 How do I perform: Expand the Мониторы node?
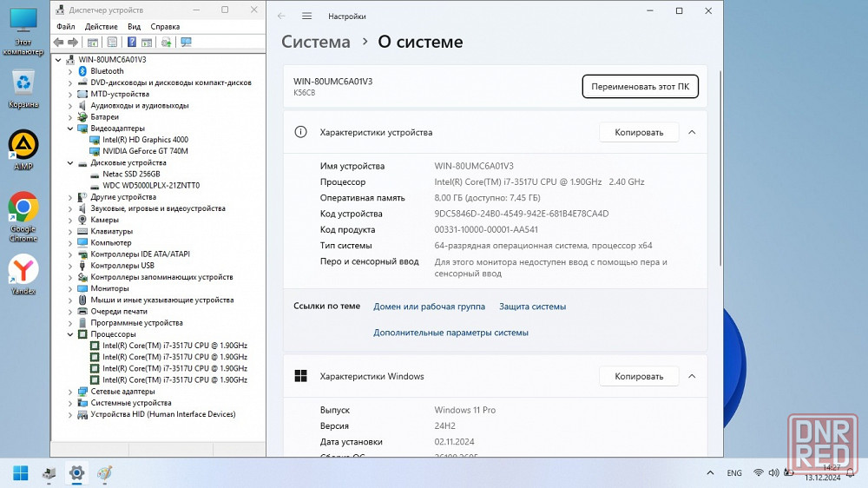coord(70,288)
